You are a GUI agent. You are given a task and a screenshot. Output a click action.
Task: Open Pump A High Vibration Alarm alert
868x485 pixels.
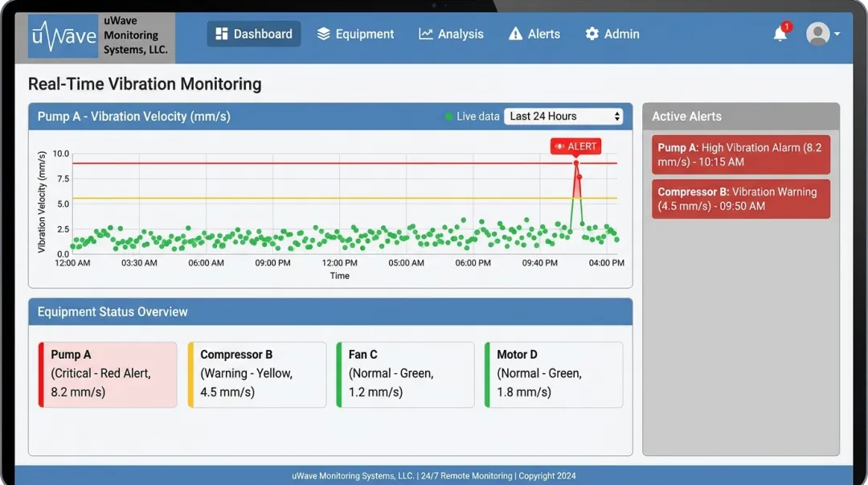741,154
